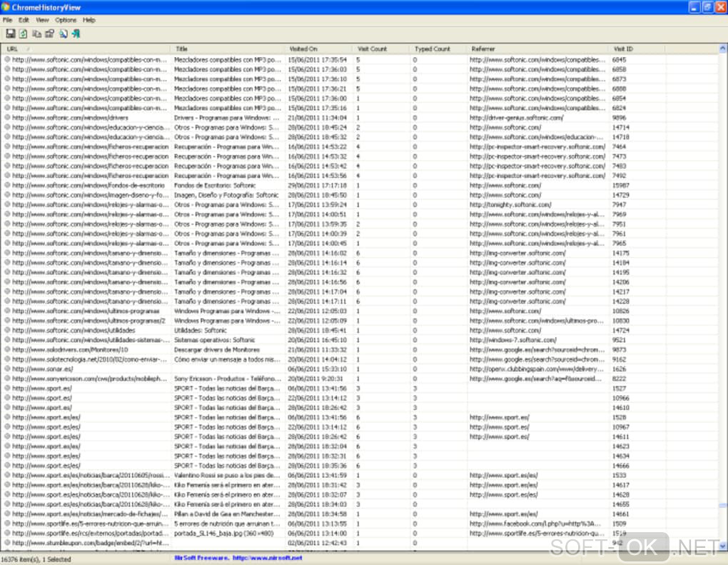This screenshot has height=565, width=728.
Task: Select title 'Valentino Rossi se puso a los pies de...'
Action: (227, 475)
